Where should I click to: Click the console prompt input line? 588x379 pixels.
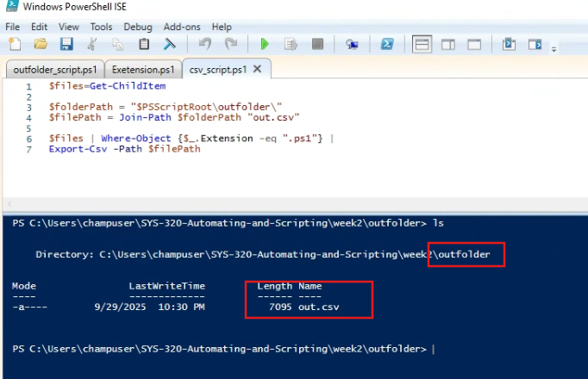coord(434,349)
